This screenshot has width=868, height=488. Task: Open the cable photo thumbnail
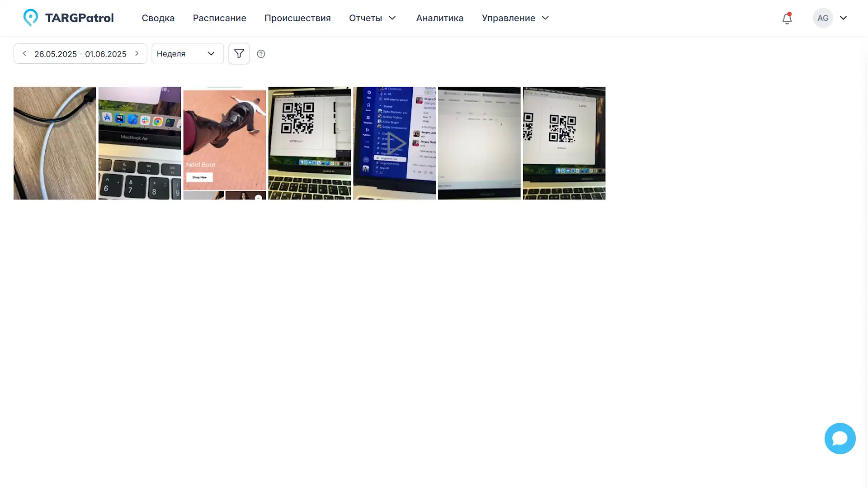[54, 143]
